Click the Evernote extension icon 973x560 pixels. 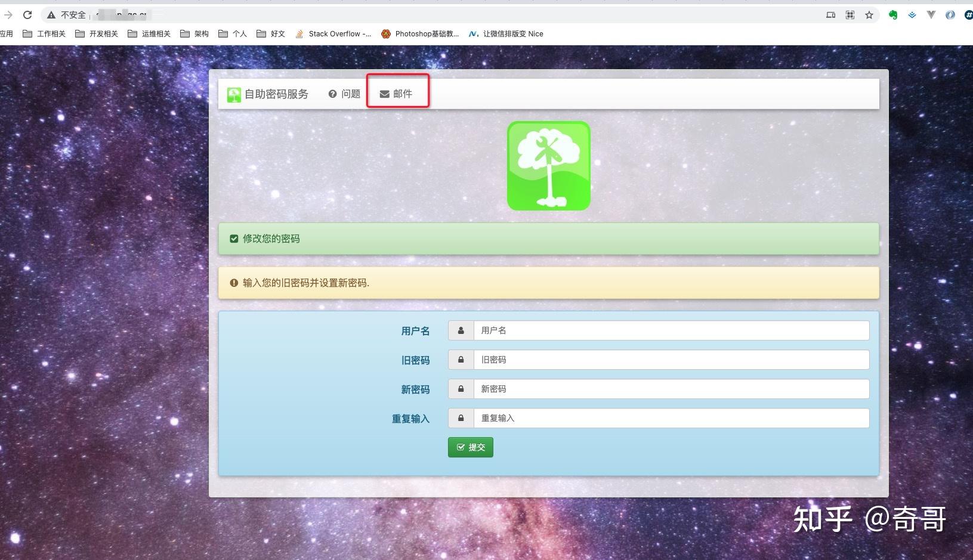tap(893, 15)
